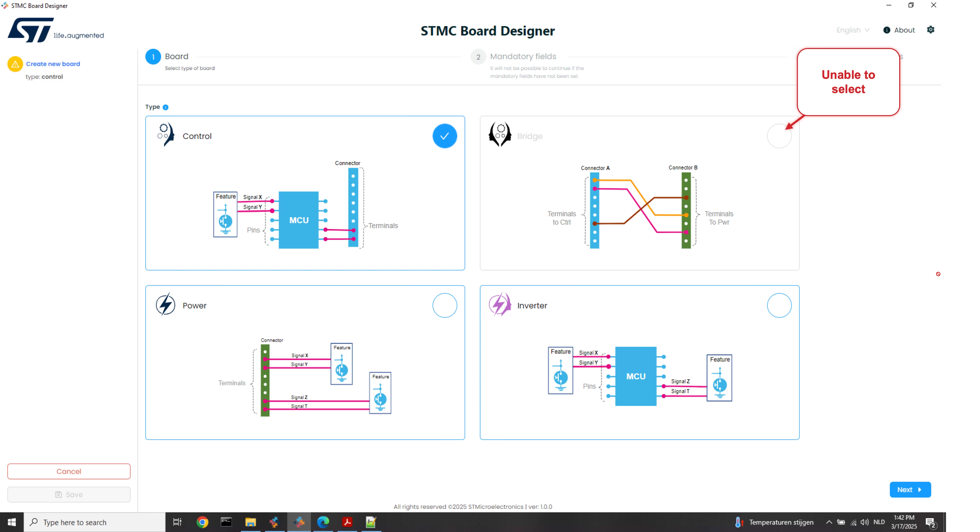The width and height of the screenshot is (980, 532).
Task: Click the Bridge board icon
Action: 500,135
